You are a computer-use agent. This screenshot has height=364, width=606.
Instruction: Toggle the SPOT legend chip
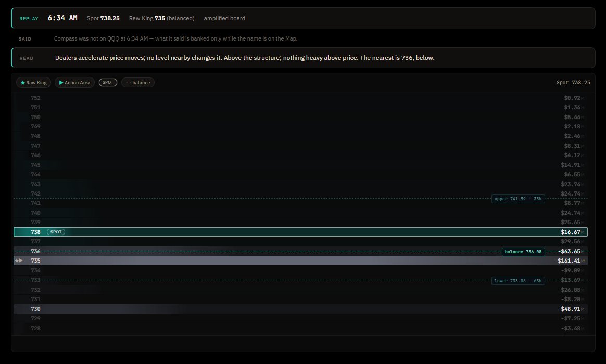coord(108,82)
